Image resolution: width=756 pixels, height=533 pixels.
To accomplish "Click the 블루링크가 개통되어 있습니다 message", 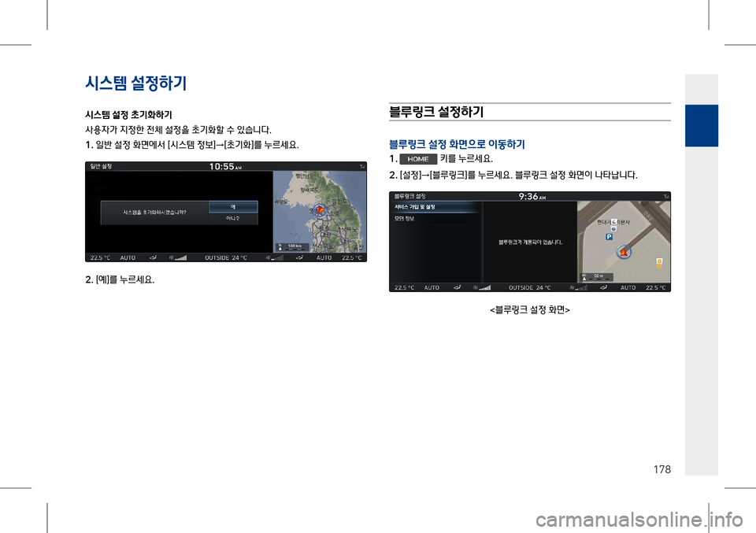I will point(530,242).
